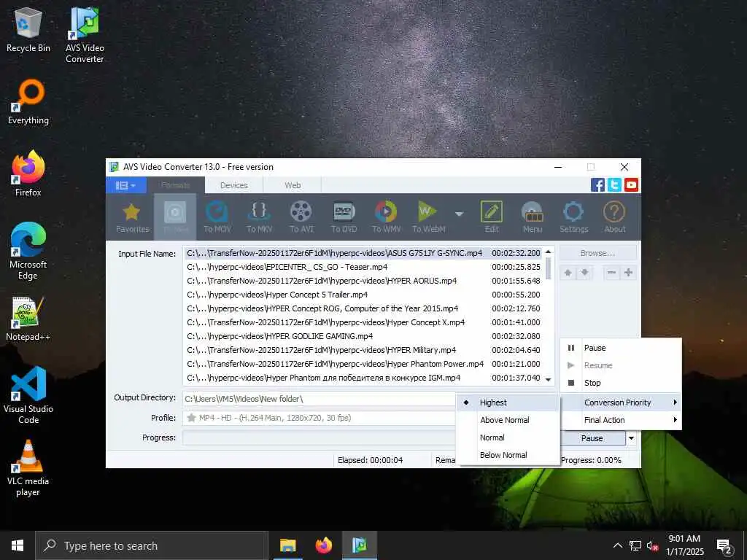This screenshot has width=747, height=560.
Task: Click the taskbar search box
Action: [x=152, y=545]
